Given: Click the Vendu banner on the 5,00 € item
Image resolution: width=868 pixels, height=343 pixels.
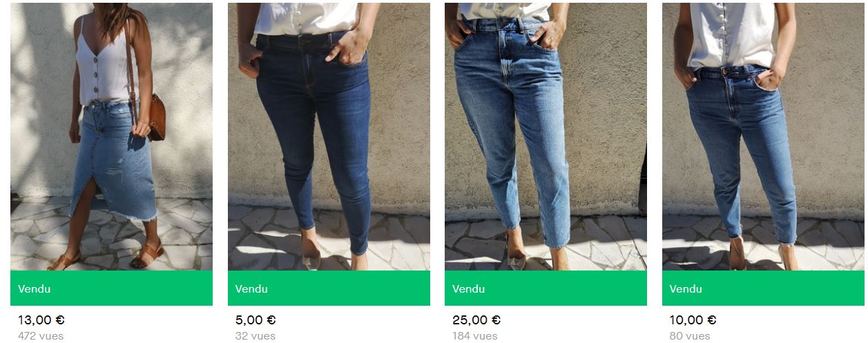Looking at the screenshot, I should coord(329,288).
